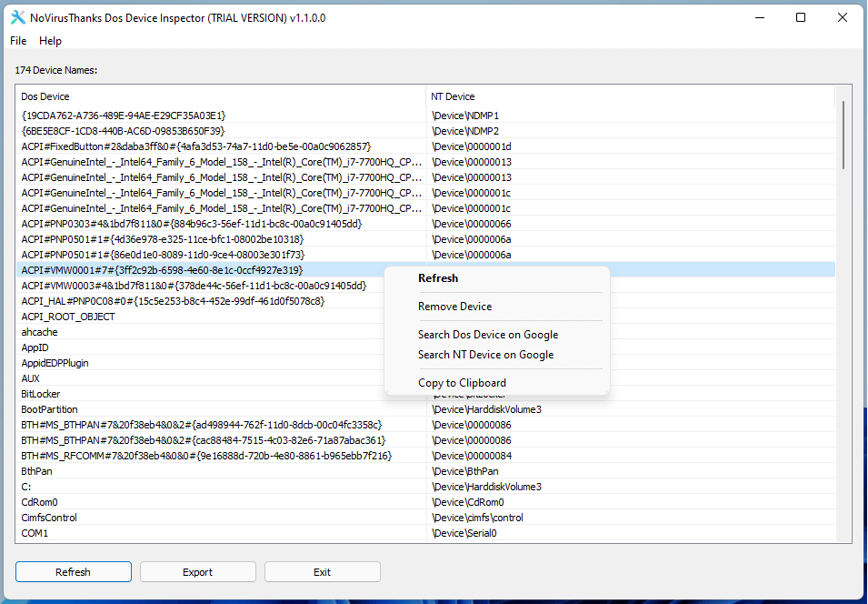Open the Help menu
The image size is (868, 604).
(50, 41)
